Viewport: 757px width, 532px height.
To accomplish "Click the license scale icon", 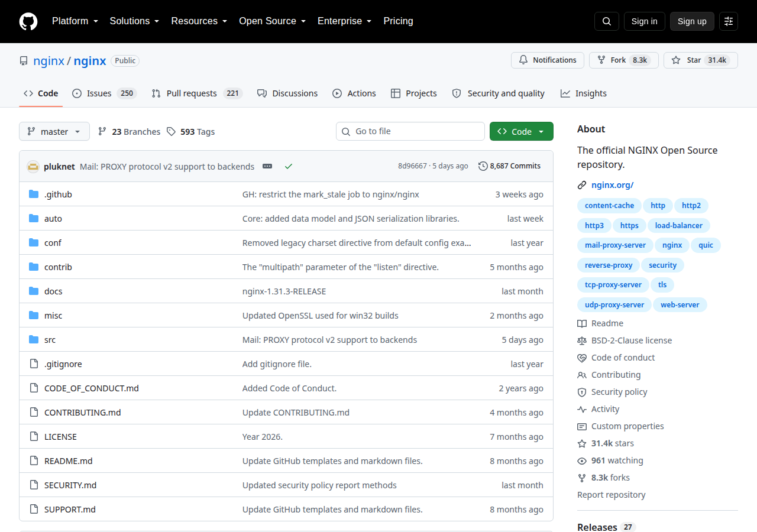I will click(582, 340).
